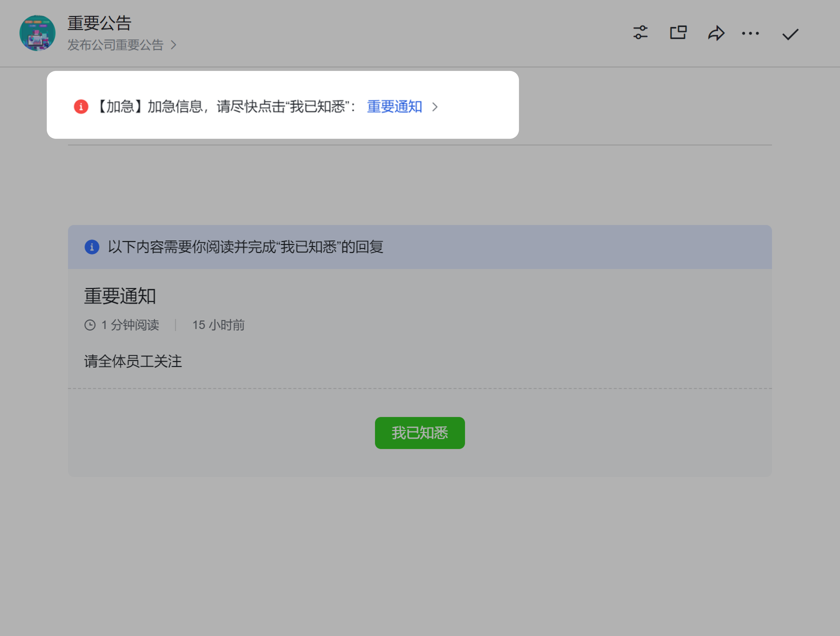This screenshot has height=636, width=840.
Task: Expand chevron next to 发布公司重要公告
Action: click(174, 45)
